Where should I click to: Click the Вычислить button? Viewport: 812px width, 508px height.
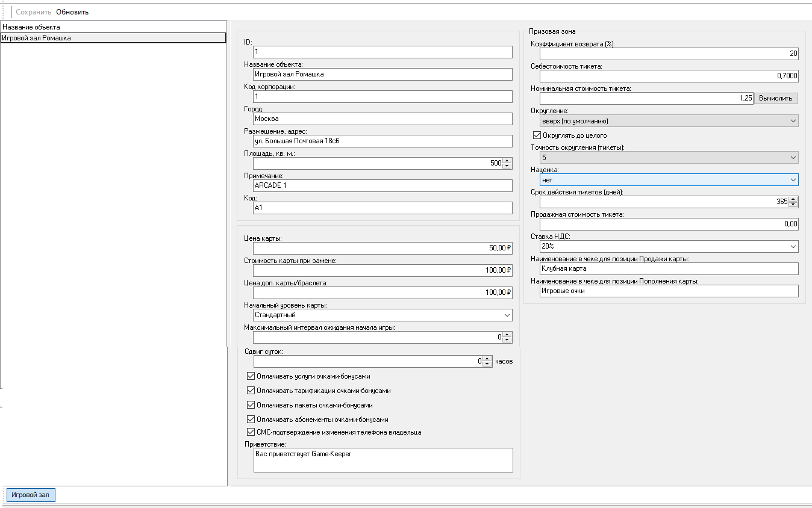coord(776,98)
